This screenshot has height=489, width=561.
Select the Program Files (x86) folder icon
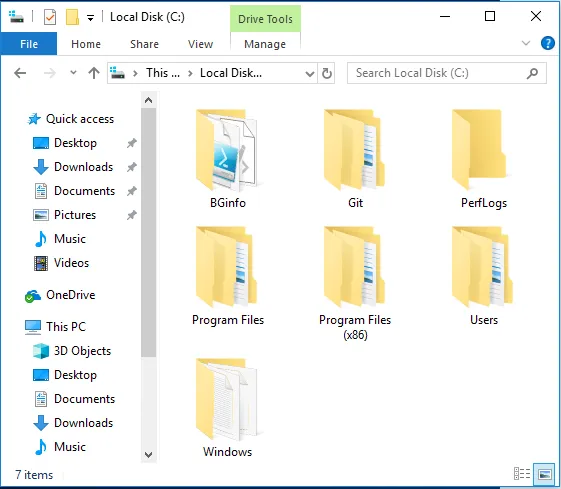(355, 266)
